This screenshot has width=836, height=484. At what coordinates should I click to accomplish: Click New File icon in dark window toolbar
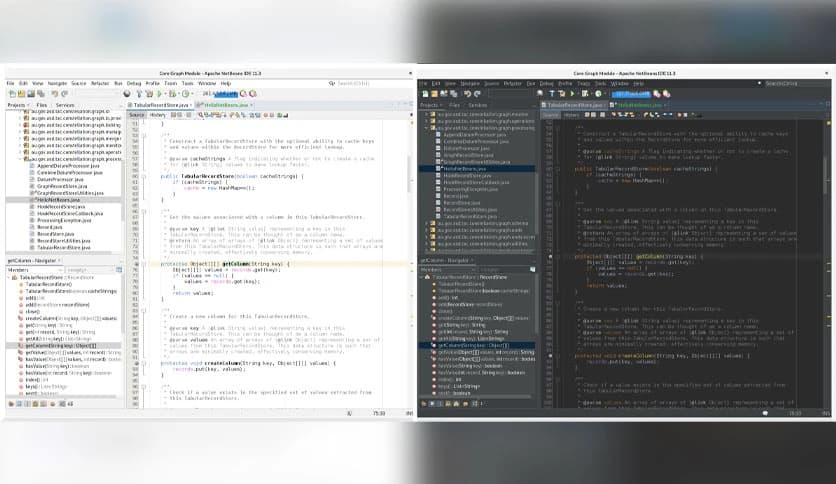(425, 94)
